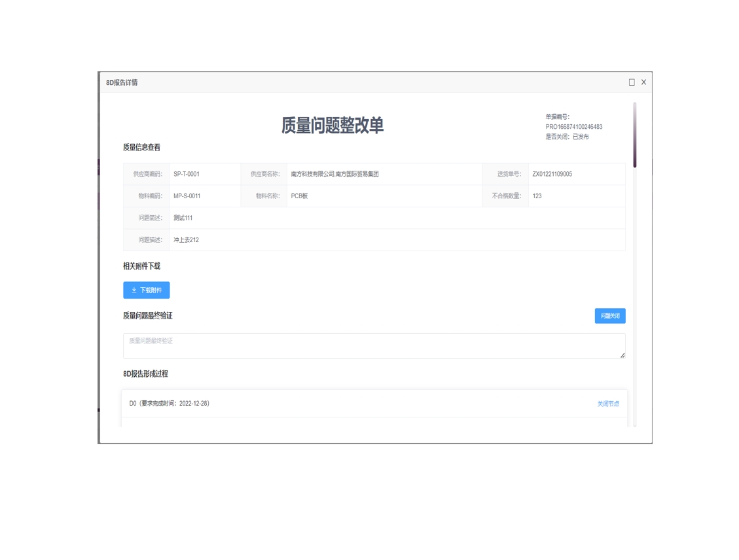Select supplier code SP-T-0001

[187, 174]
